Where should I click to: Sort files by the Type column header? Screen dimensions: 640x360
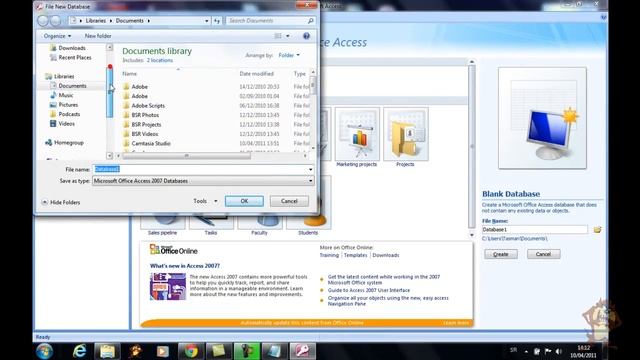[300, 74]
